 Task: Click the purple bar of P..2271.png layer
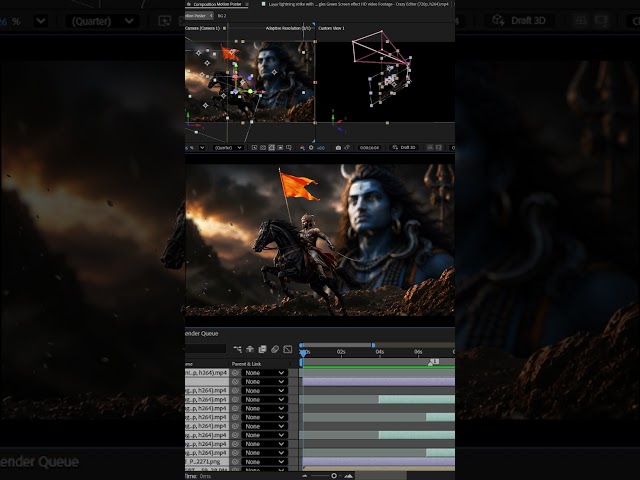(379, 462)
